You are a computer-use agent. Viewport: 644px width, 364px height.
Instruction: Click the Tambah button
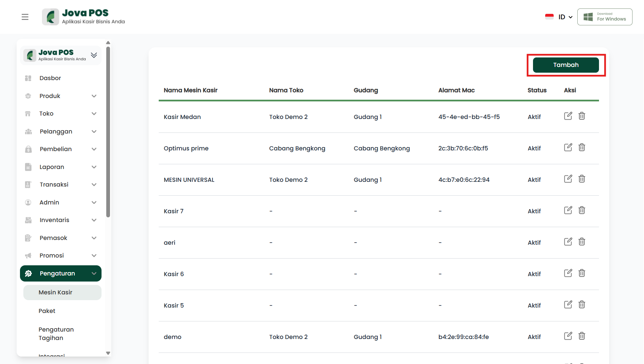coord(565,65)
